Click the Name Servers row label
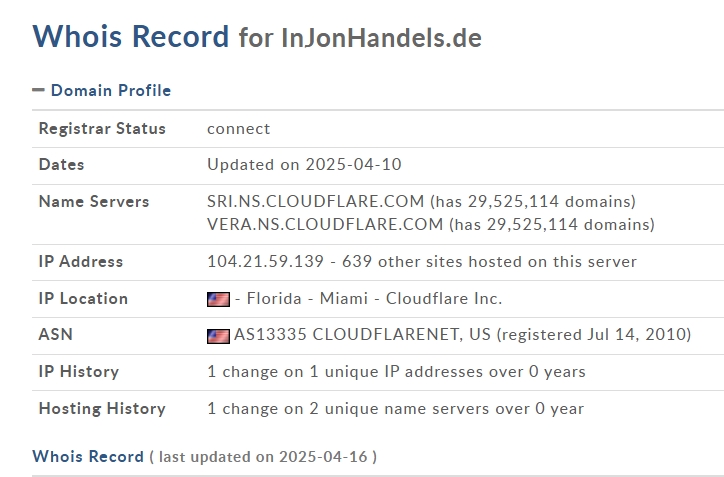The height and width of the screenshot is (477, 724). 94,201
